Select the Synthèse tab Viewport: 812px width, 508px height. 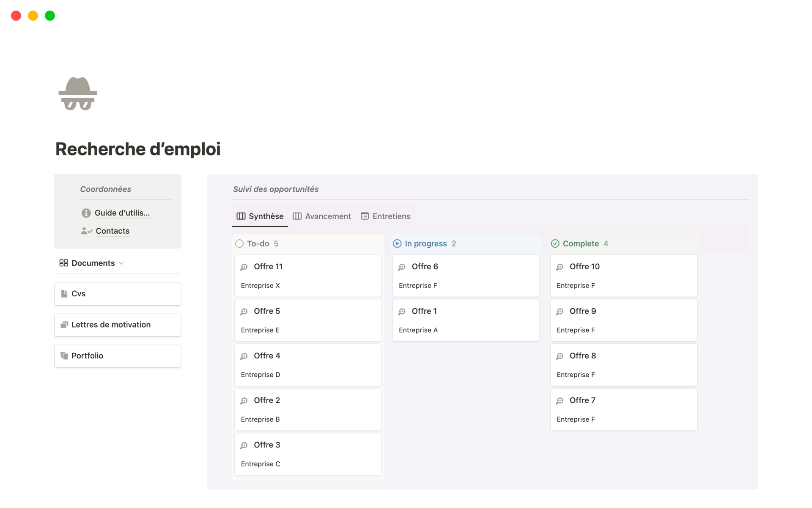(260, 216)
